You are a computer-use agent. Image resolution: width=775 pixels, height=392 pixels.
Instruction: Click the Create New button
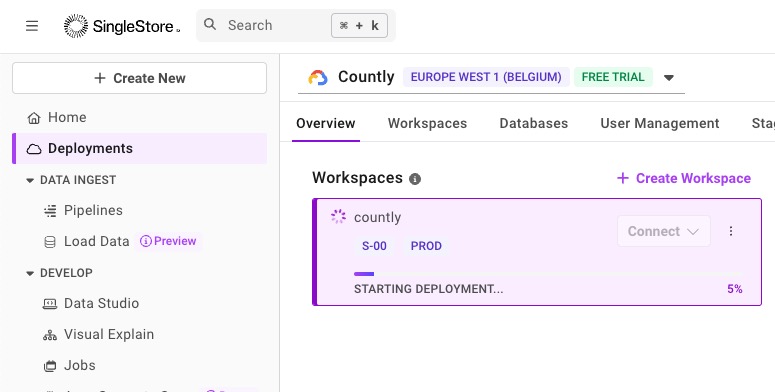click(x=139, y=78)
